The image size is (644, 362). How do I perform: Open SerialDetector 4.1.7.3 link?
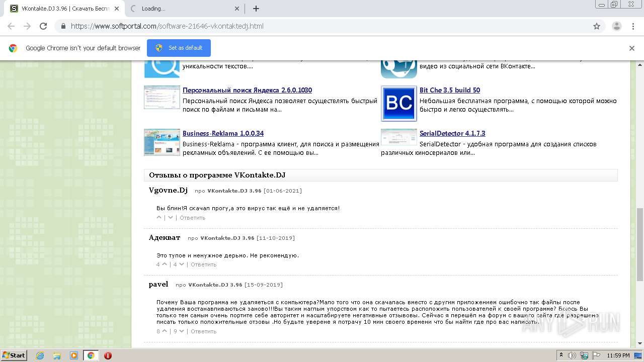pos(452,133)
